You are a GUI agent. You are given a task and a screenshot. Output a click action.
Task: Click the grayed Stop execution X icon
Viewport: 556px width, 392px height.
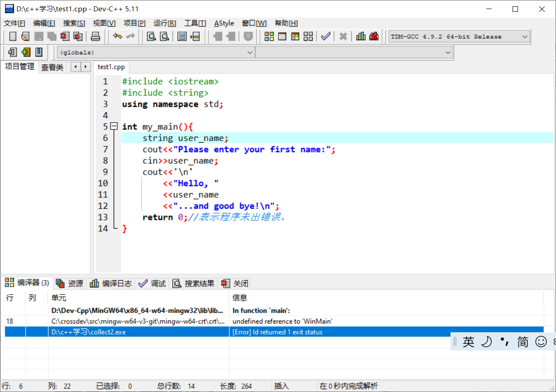(x=343, y=37)
